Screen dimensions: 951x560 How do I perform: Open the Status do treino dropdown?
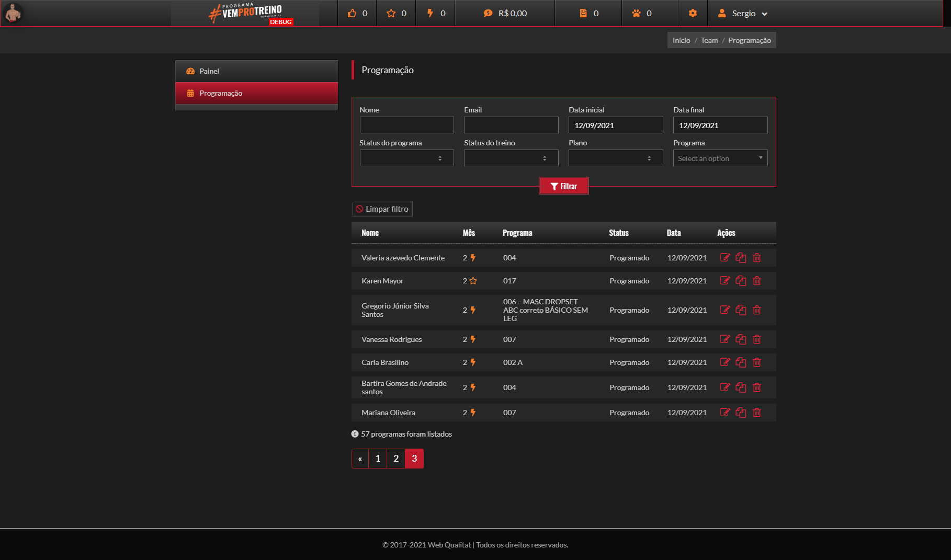(x=511, y=158)
